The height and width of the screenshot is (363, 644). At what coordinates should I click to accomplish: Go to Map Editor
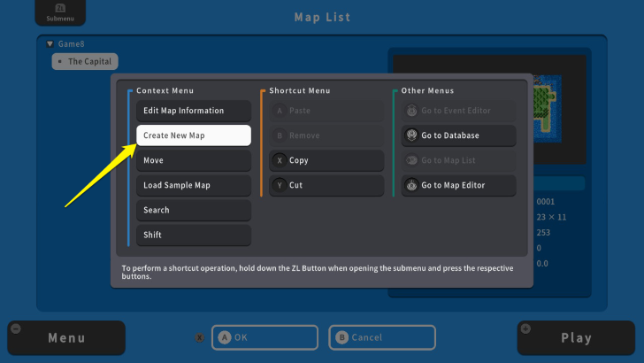tap(459, 185)
